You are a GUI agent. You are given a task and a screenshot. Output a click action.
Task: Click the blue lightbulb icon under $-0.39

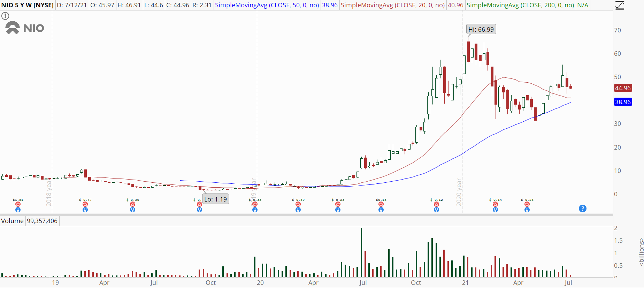(x=298, y=210)
